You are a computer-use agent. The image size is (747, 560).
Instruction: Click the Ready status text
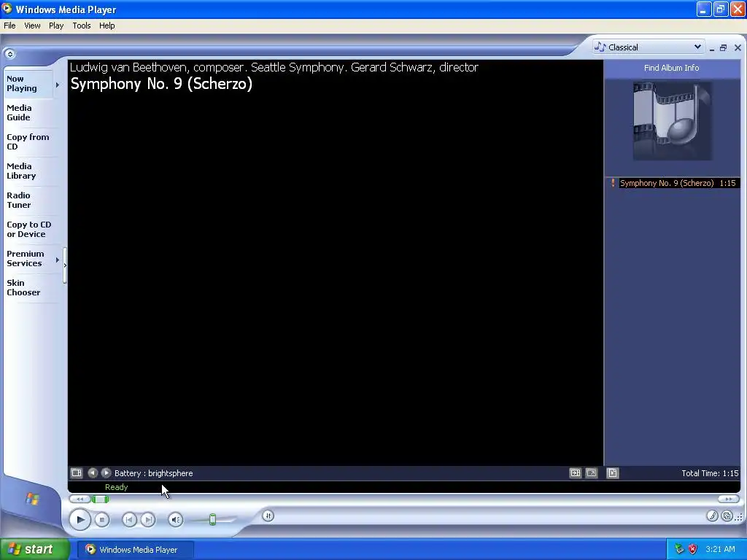tap(116, 487)
